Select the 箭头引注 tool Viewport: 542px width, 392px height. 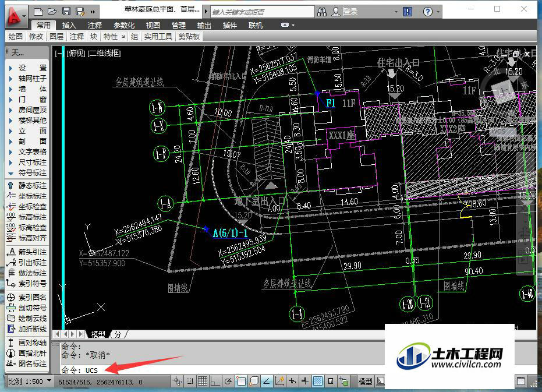click(27, 252)
